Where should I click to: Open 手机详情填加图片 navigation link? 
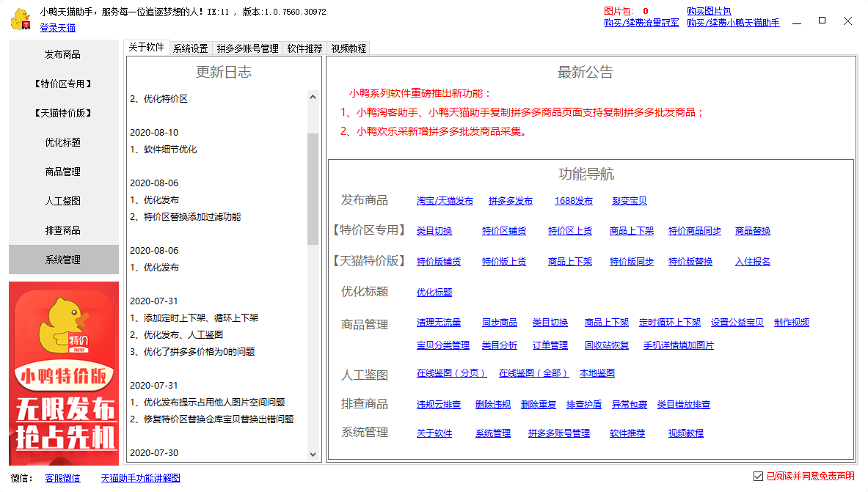[679, 345]
